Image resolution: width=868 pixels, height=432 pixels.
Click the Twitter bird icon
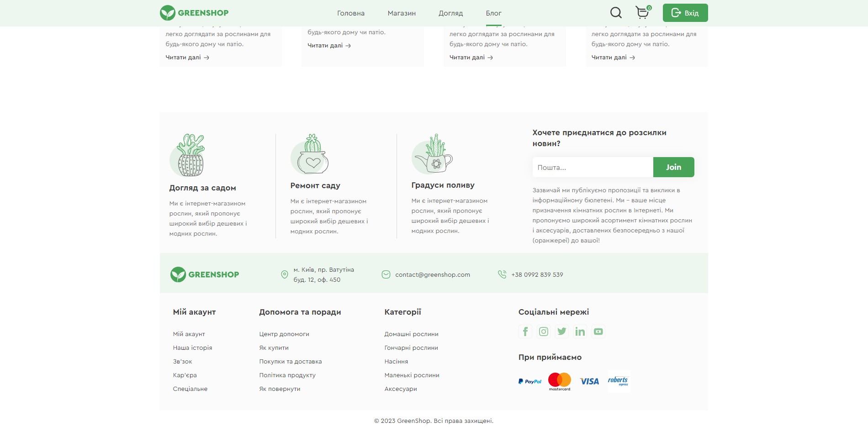pos(562,332)
